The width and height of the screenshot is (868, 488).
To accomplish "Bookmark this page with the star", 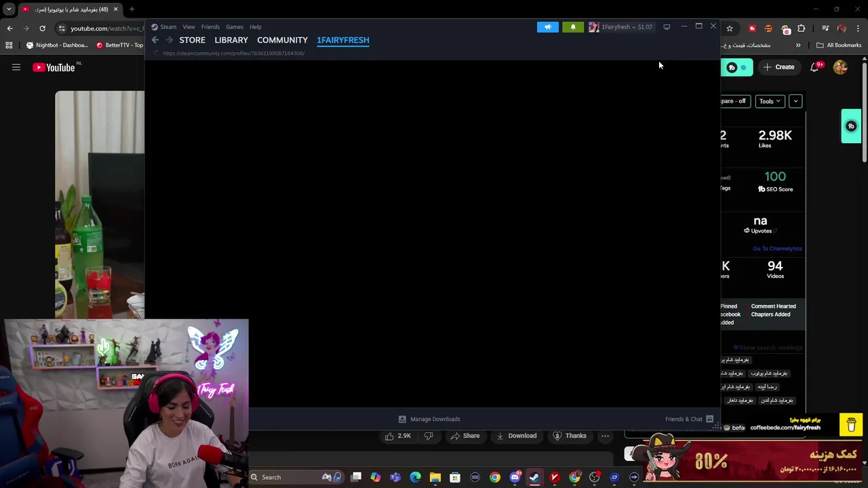I will (730, 28).
